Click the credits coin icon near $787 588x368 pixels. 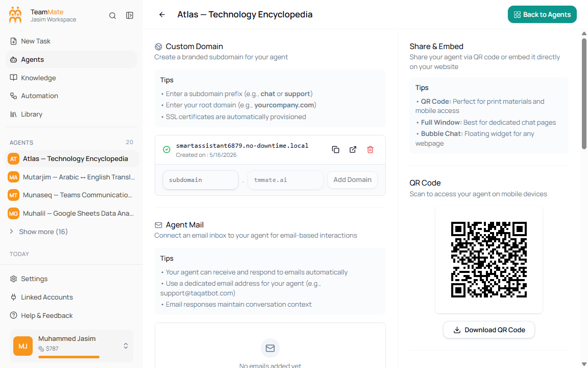pos(41,349)
